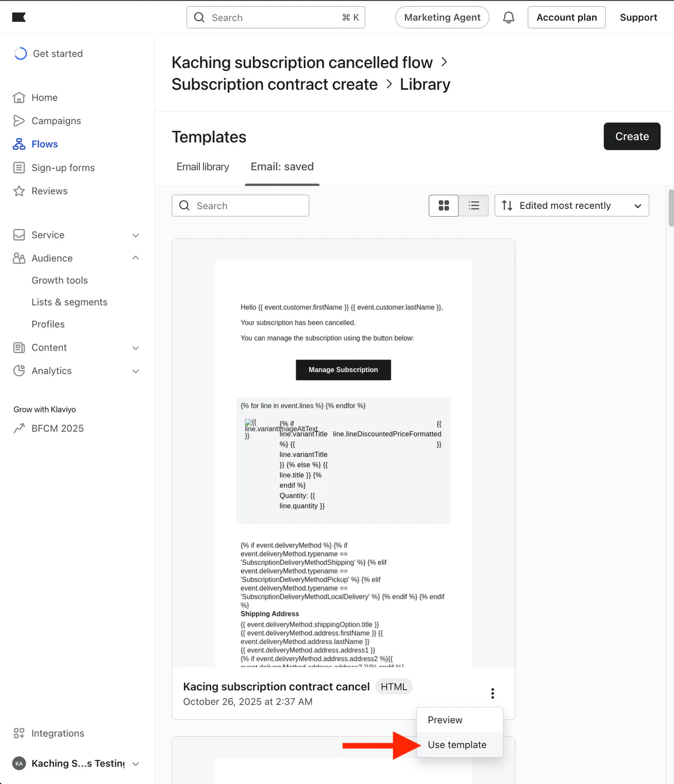Screen dimensions: 674x784
Task: Open the Email library tab
Action: coord(203,167)
